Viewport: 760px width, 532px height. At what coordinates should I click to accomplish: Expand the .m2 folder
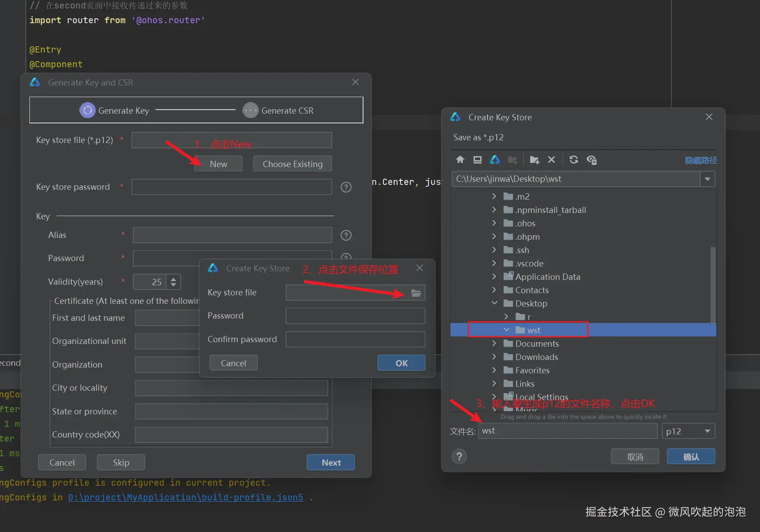(494, 196)
